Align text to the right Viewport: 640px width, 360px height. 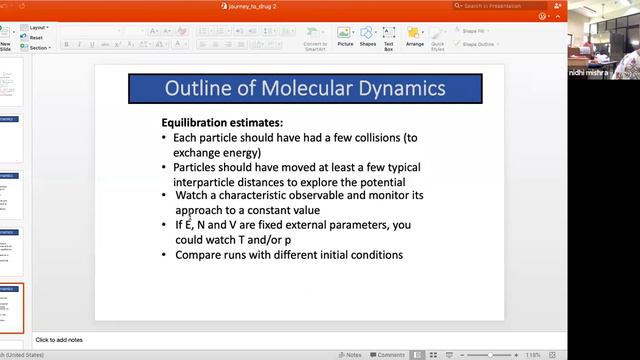(x=228, y=44)
